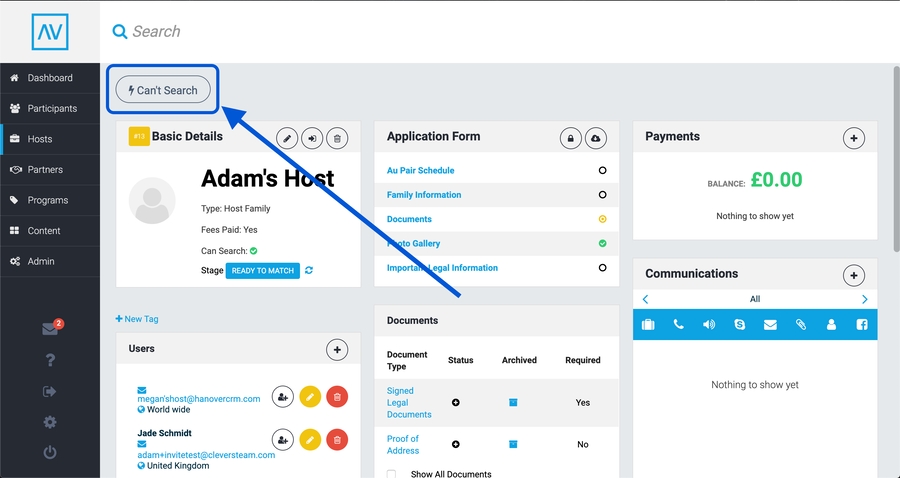The height and width of the screenshot is (478, 900).
Task: Click the New Tag link
Action: coord(137,319)
